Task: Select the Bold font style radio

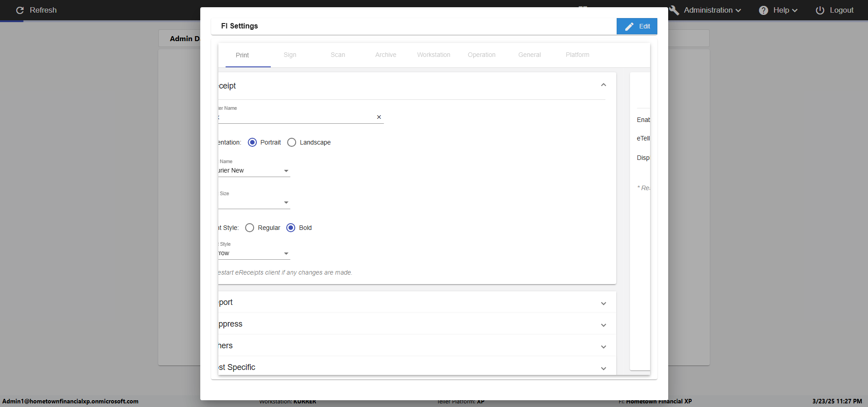Action: [291, 228]
